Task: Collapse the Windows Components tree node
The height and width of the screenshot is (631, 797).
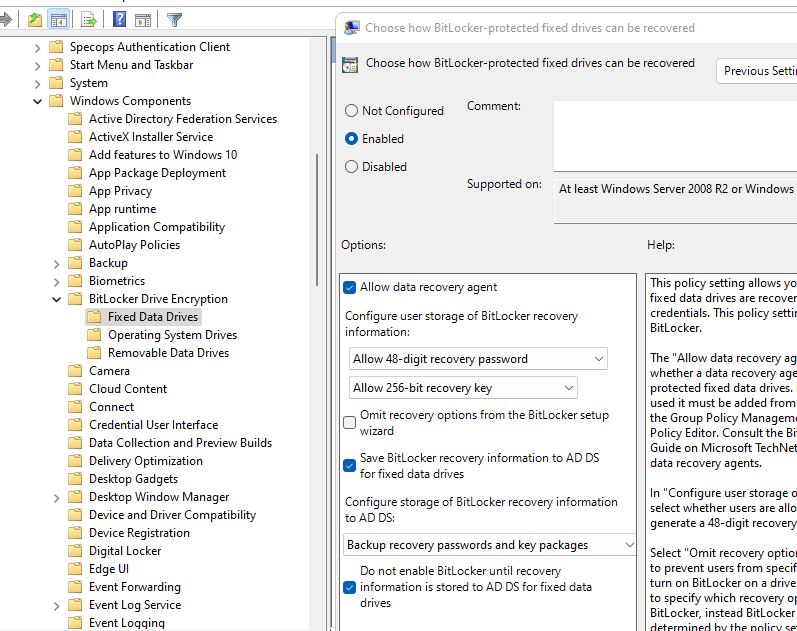Action: [x=37, y=101]
